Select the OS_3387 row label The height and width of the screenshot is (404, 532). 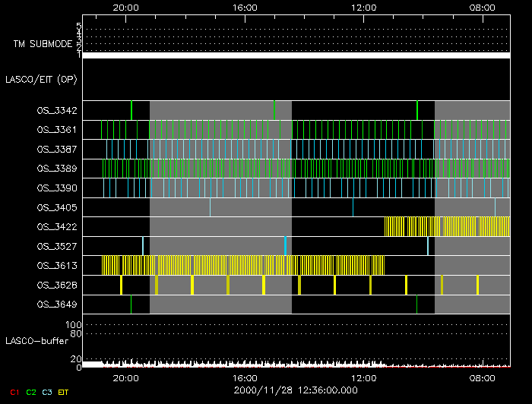[x=57, y=149]
